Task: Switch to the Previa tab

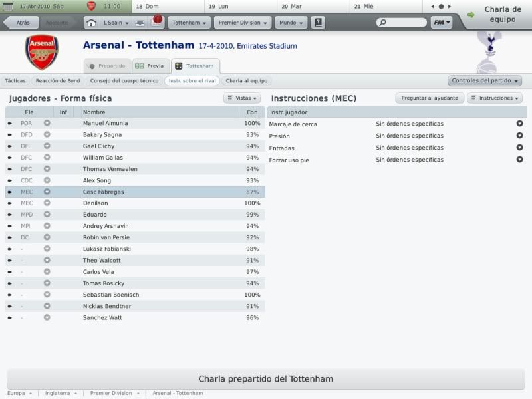Action: 151,66
